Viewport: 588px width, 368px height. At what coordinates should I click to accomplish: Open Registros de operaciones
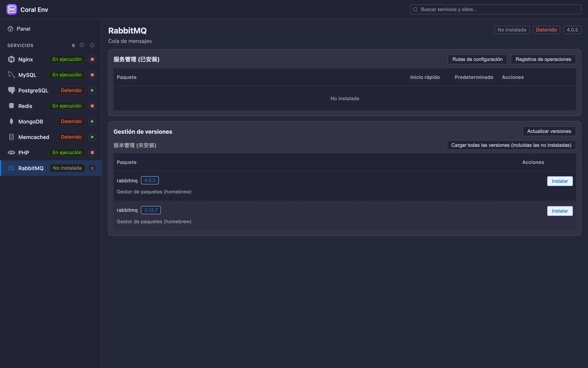click(x=543, y=59)
